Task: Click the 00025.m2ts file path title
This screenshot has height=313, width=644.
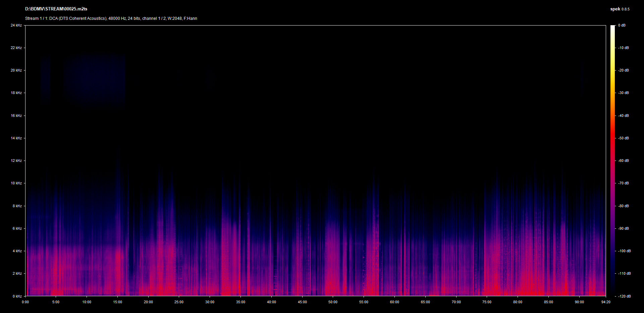Action: click(x=56, y=9)
